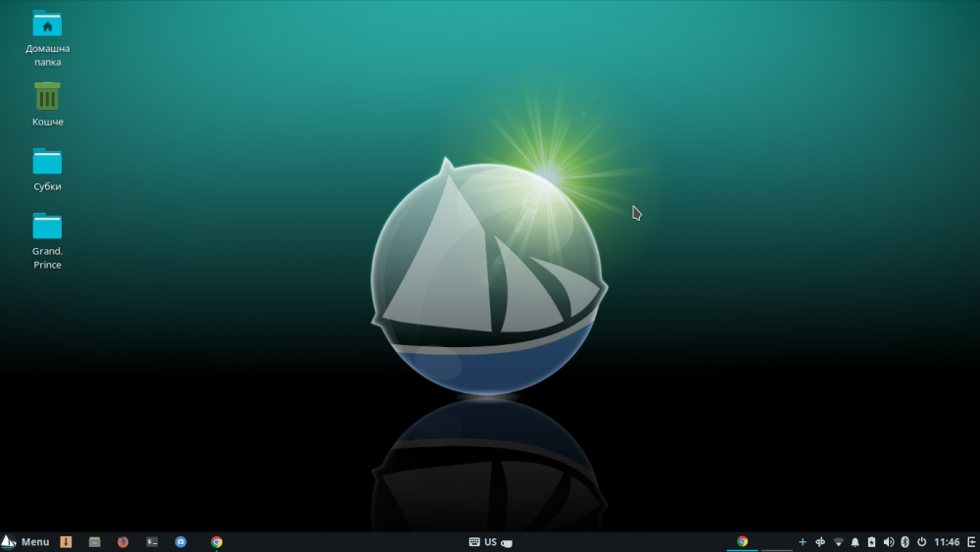Open the Solus Menu button
The width and height of the screenshot is (980, 552).
pos(25,542)
